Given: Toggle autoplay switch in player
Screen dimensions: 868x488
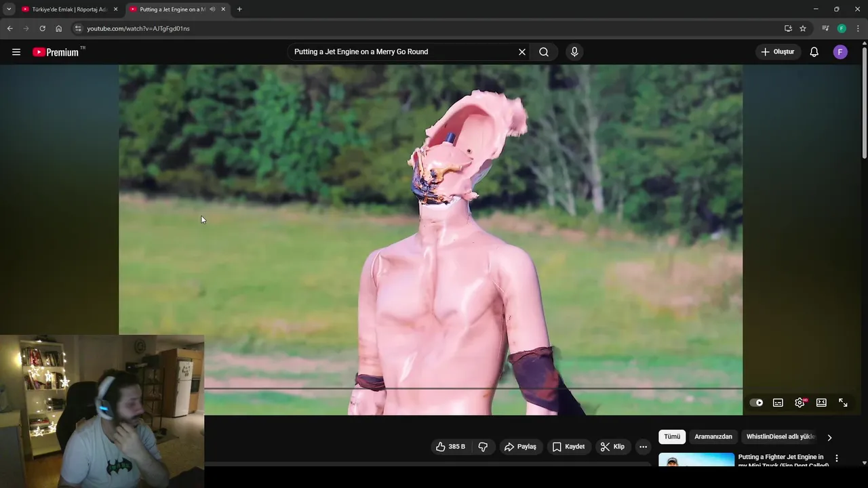Looking at the screenshot, I should (756, 403).
